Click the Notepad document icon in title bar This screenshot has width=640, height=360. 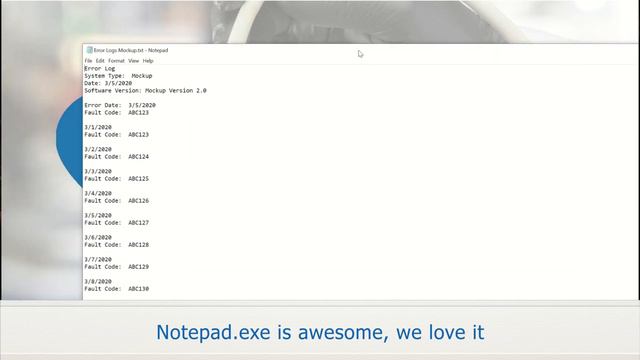click(x=89, y=50)
